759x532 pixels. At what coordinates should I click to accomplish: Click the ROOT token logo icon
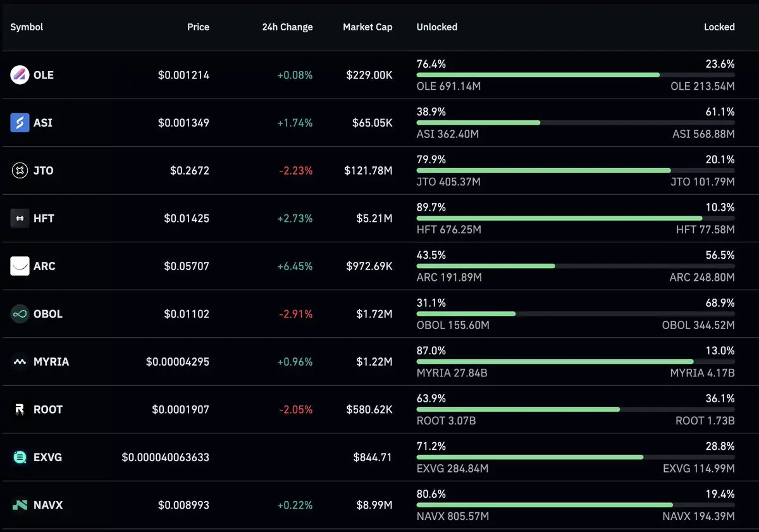(x=20, y=409)
